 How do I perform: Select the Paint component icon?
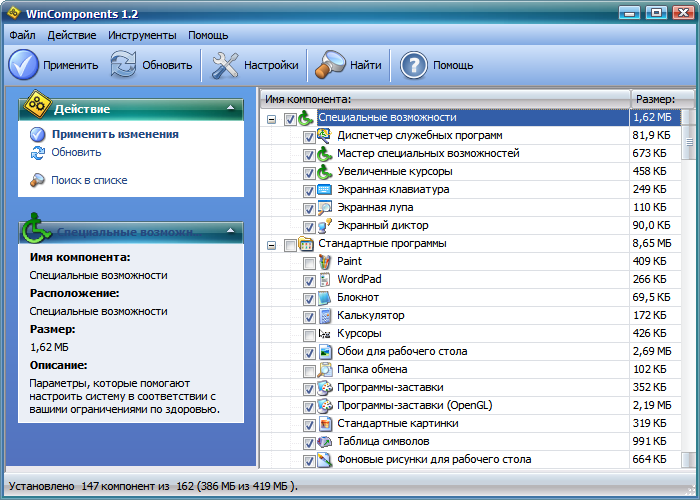coord(324,262)
